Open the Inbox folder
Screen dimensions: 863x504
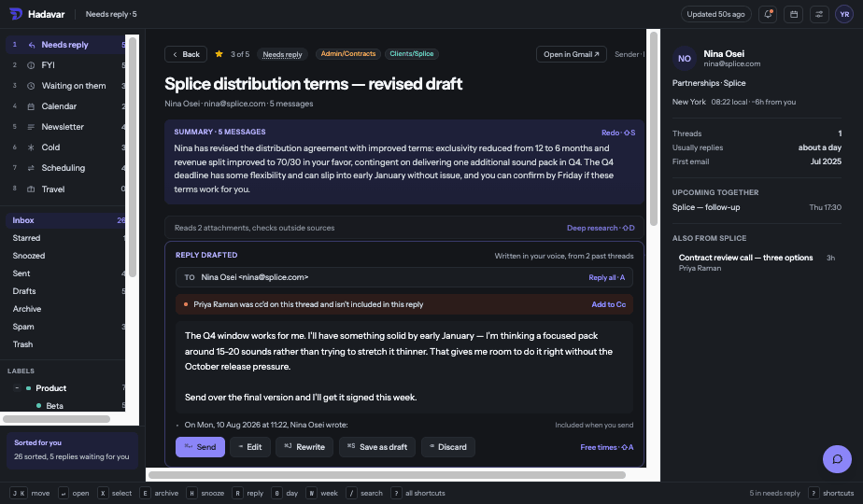point(66,220)
